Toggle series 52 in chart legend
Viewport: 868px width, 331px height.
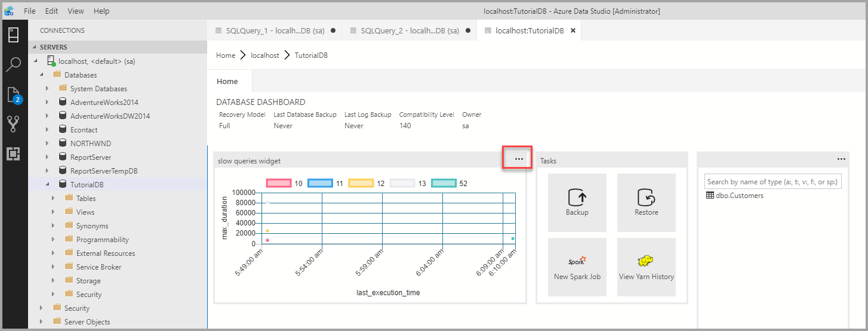(x=444, y=183)
